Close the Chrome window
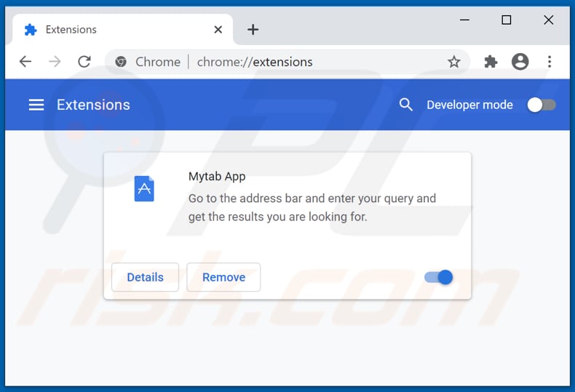575x392 pixels. (549, 20)
